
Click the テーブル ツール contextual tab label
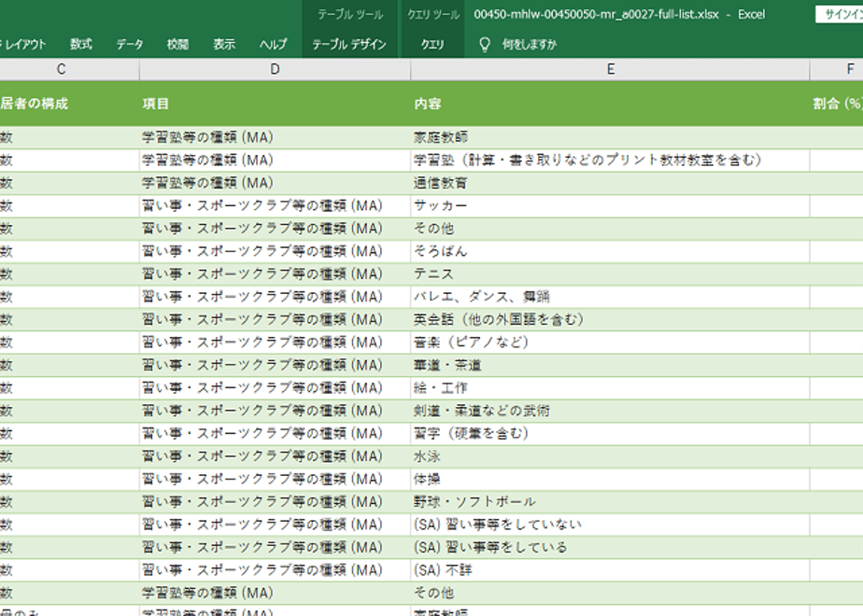(x=350, y=15)
